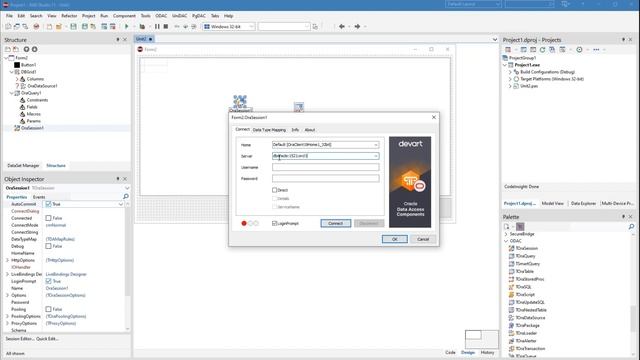The height and width of the screenshot is (360, 640).
Task: Select OraSession1 in the Structure tree
Action: click(x=32, y=128)
